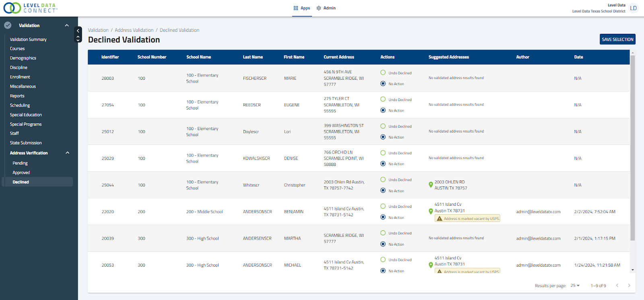Viewport: 644px width, 300px height.
Task: Open the Apps tab
Action: [302, 8]
